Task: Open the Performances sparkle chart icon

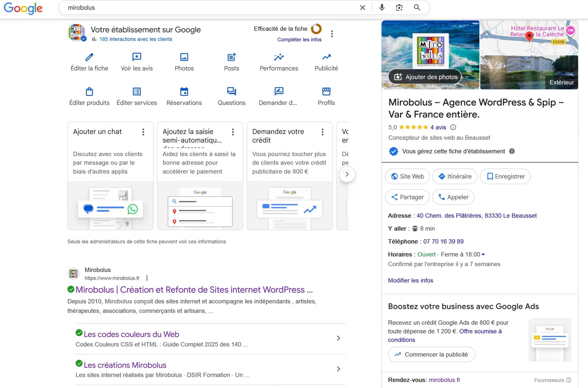Action: click(279, 57)
